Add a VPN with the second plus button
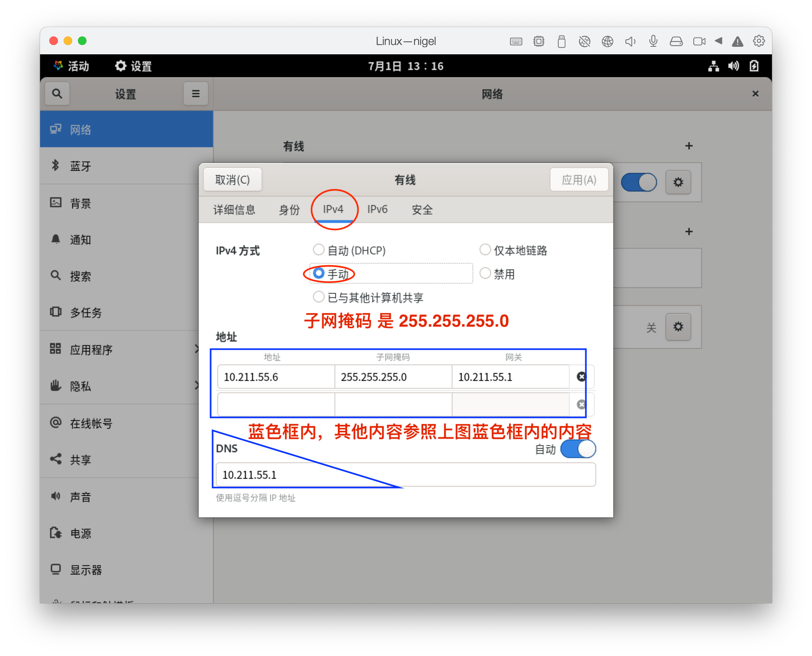 pyautogui.click(x=688, y=231)
